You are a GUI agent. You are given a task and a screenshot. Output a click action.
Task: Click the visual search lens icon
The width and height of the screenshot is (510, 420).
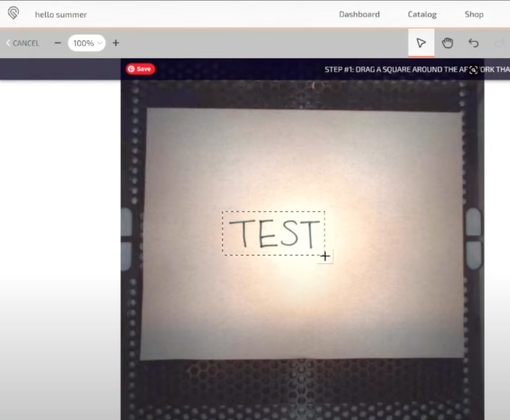tap(473, 70)
